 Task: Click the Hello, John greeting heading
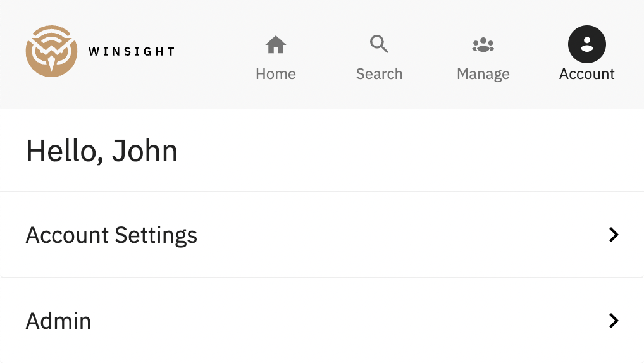[101, 152]
